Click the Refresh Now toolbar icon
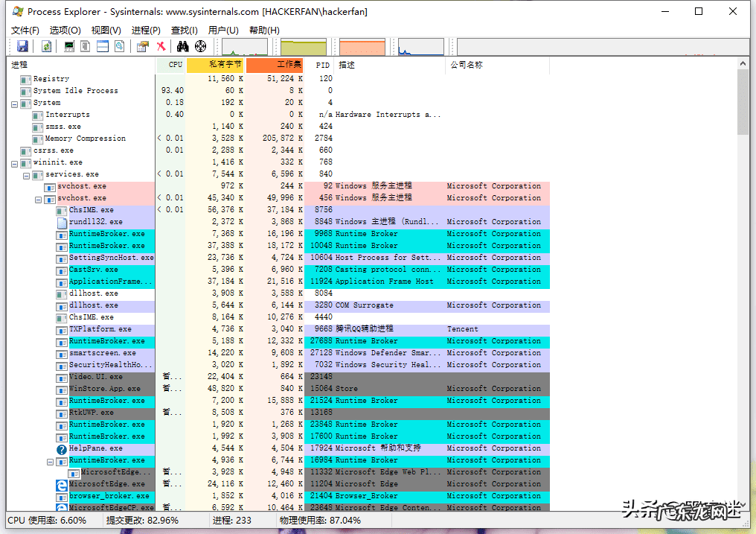This screenshot has width=756, height=534. point(46,46)
